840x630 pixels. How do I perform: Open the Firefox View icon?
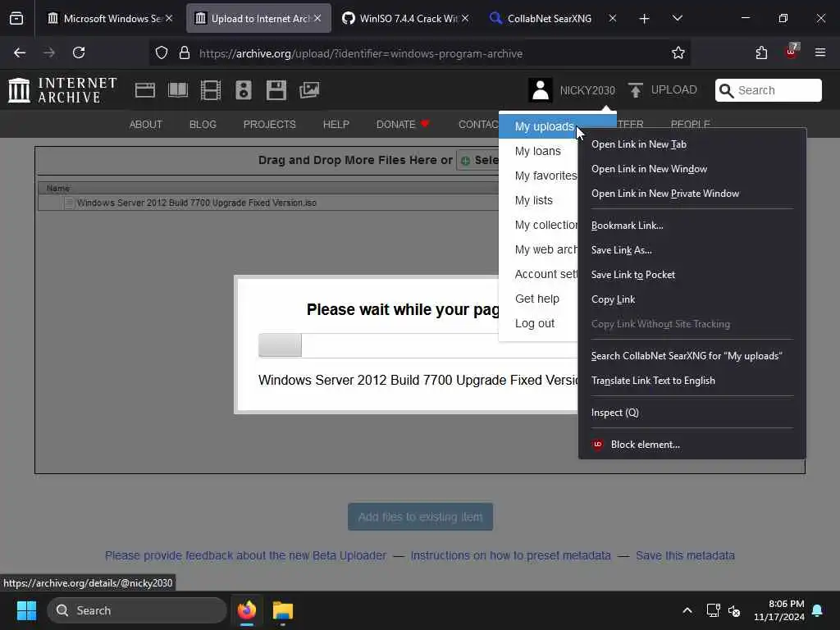coord(16,18)
